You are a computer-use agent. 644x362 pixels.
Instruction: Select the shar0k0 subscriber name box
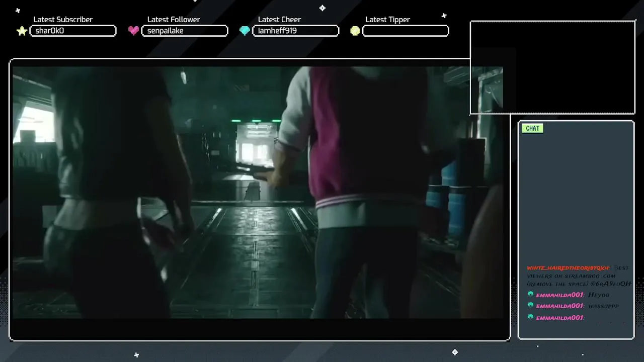[73, 31]
